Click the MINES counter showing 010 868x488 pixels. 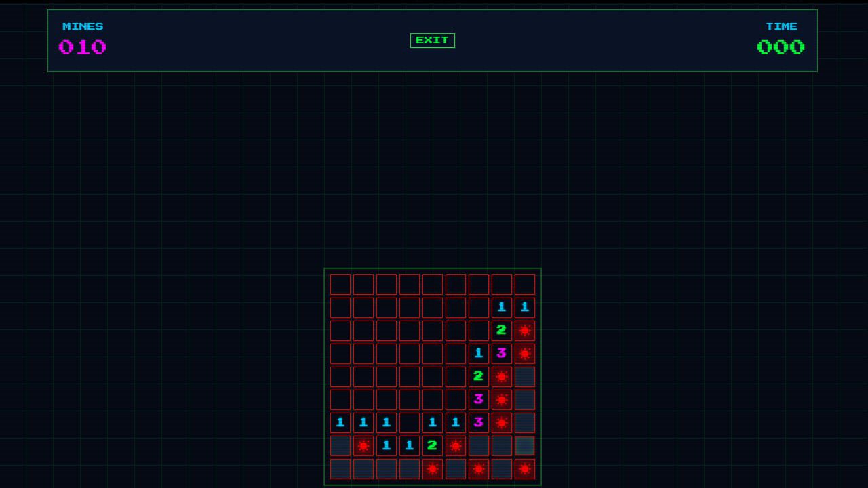coord(82,47)
